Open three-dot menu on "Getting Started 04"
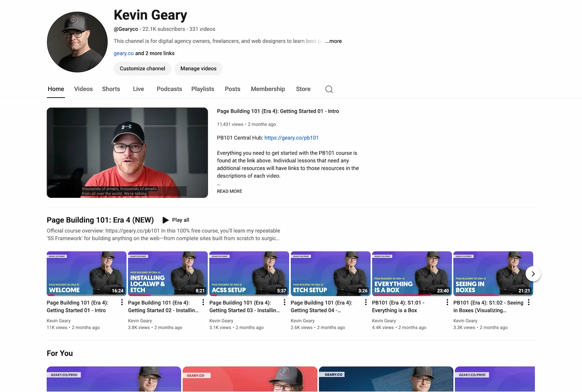582x392 pixels. pyautogui.click(x=365, y=302)
